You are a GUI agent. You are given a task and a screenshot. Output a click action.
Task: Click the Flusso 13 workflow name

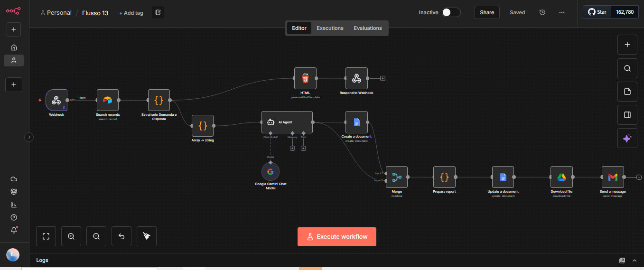pyautogui.click(x=95, y=13)
